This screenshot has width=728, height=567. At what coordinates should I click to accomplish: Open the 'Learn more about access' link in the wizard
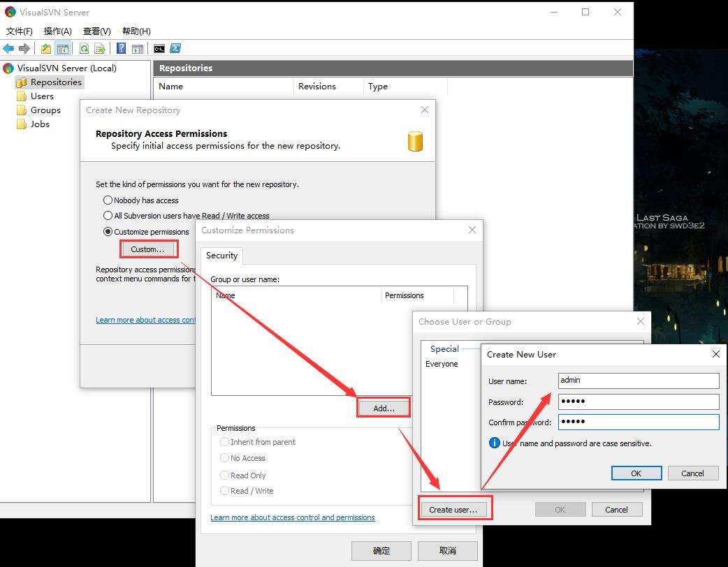(145, 320)
